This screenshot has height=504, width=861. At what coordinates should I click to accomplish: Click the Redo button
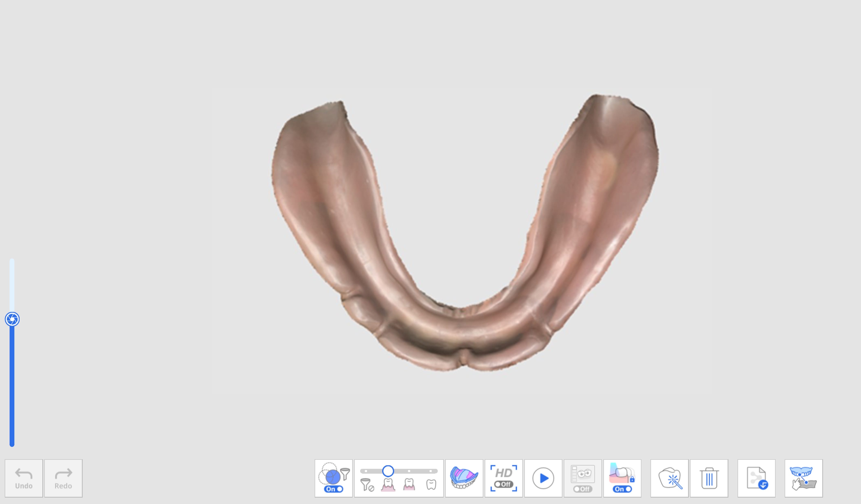pyautogui.click(x=63, y=478)
